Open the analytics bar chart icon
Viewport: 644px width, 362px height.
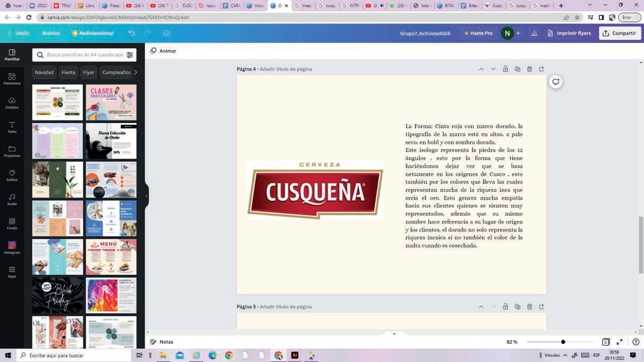[534, 33]
